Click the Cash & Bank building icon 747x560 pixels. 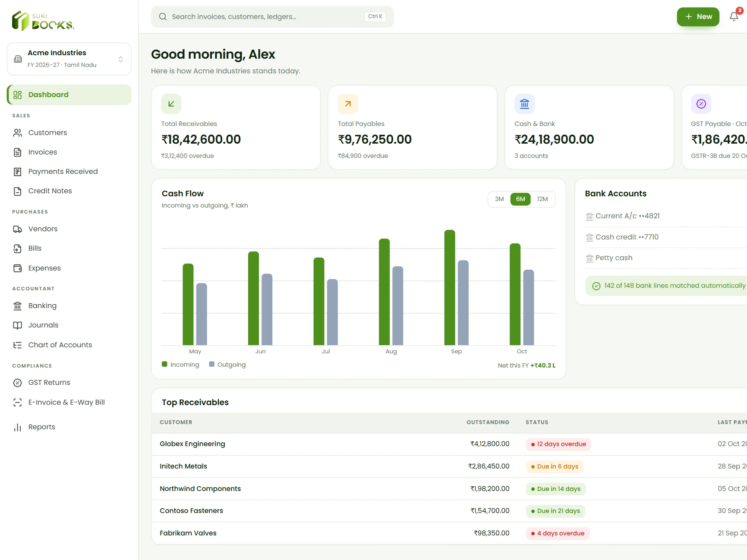[524, 104]
